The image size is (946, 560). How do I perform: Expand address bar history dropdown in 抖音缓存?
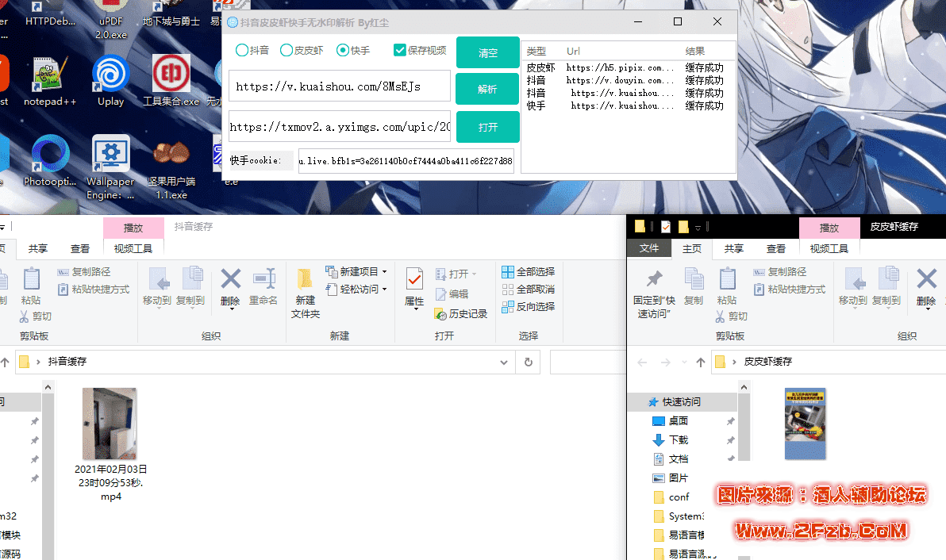tap(504, 362)
